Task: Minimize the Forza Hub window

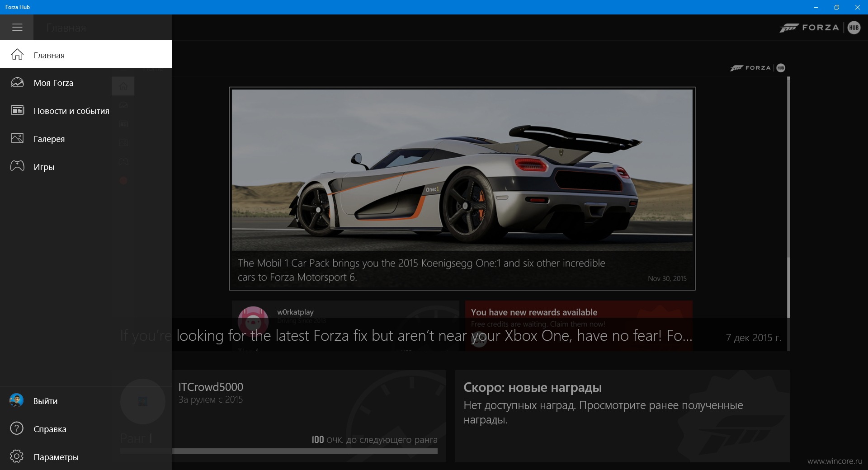Action: point(816,7)
